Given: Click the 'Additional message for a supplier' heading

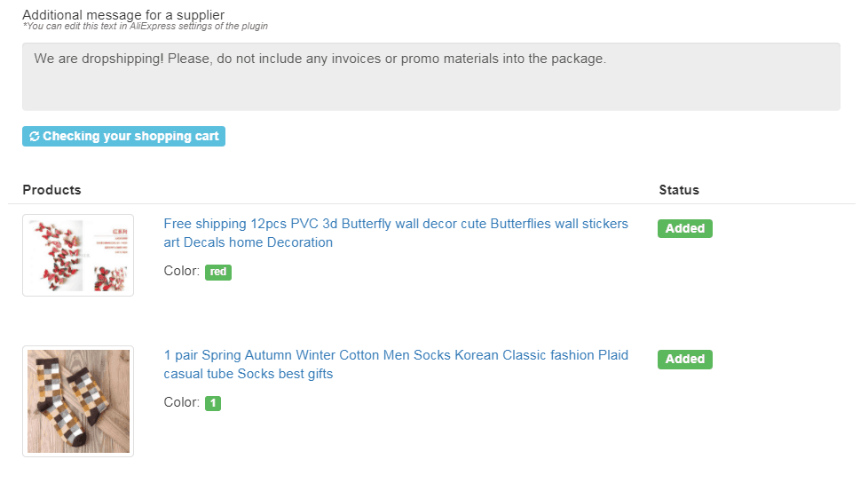Looking at the screenshot, I should pos(123,15).
